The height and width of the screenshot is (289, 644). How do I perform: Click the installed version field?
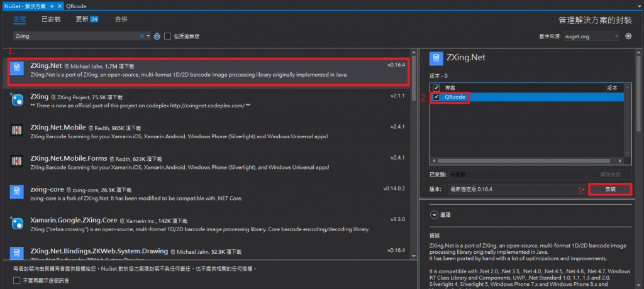point(517,175)
